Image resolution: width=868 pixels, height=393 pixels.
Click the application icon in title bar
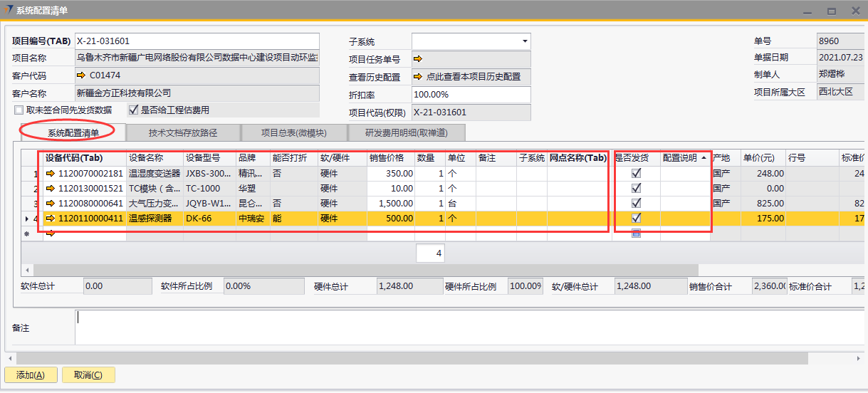coord(8,10)
